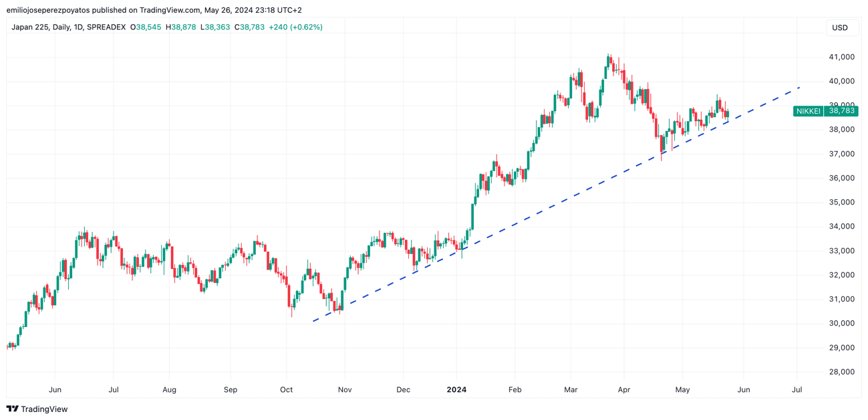868x420 pixels.
Task: Click the 41,000 price axis label
Action: pos(841,57)
